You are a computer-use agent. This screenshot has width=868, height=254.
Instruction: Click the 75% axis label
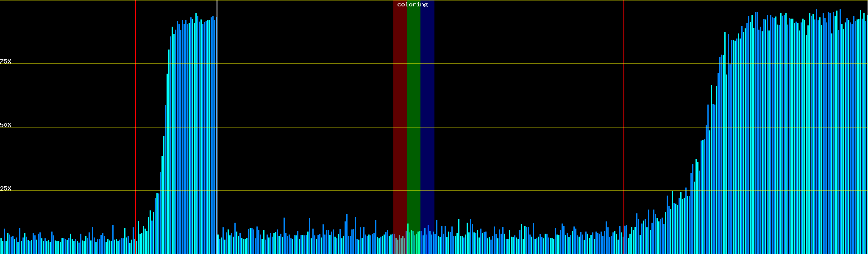[6, 61]
